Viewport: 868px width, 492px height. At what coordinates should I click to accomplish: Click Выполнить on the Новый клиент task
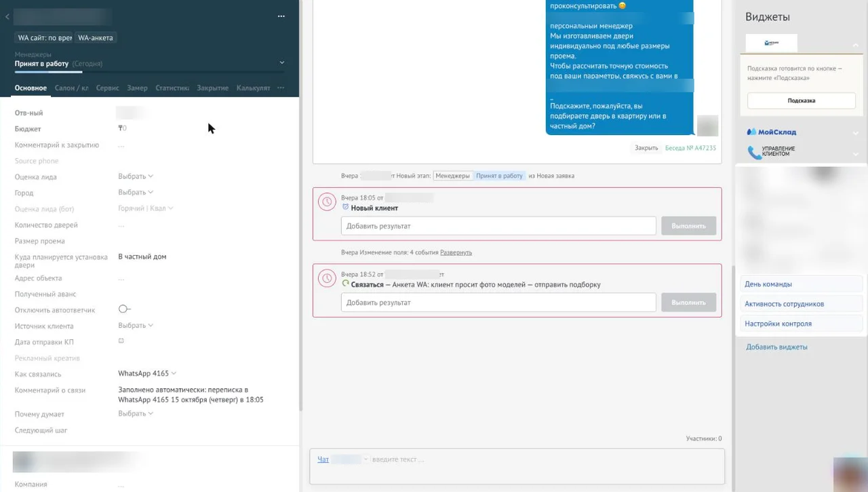point(688,226)
